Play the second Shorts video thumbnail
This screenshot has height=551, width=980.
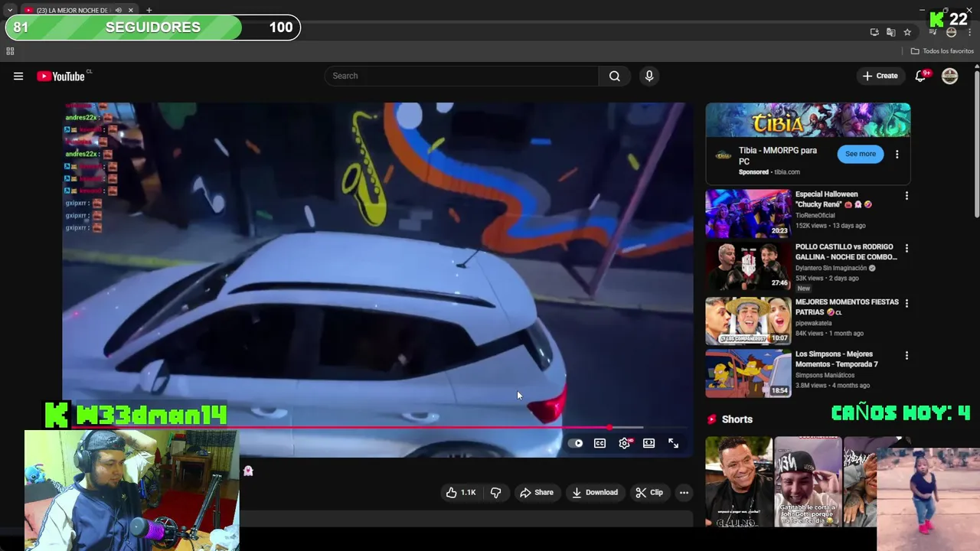pos(808,482)
